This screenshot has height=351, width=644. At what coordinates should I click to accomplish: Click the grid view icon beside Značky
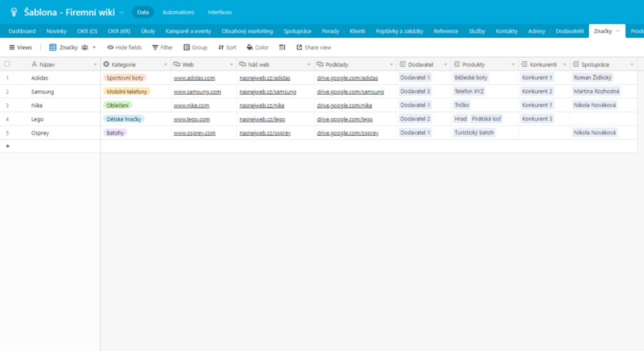click(x=53, y=47)
